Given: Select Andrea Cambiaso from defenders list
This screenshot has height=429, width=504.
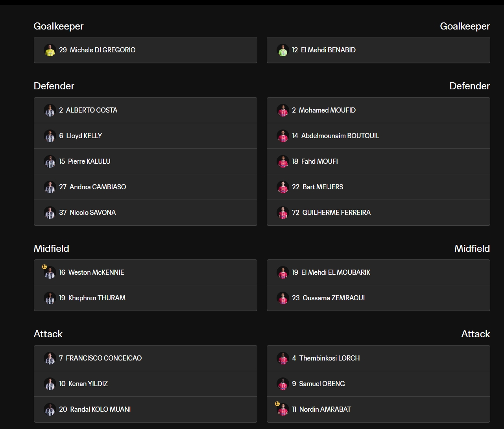Looking at the screenshot, I should (146, 187).
